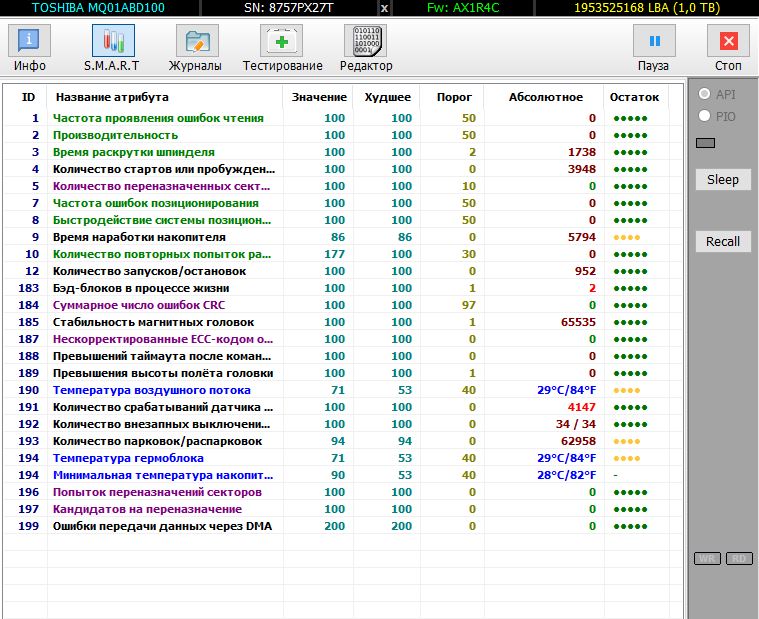This screenshot has width=759, height=619.
Task: Select row Превышений таймаута после коман...
Action: [341, 356]
